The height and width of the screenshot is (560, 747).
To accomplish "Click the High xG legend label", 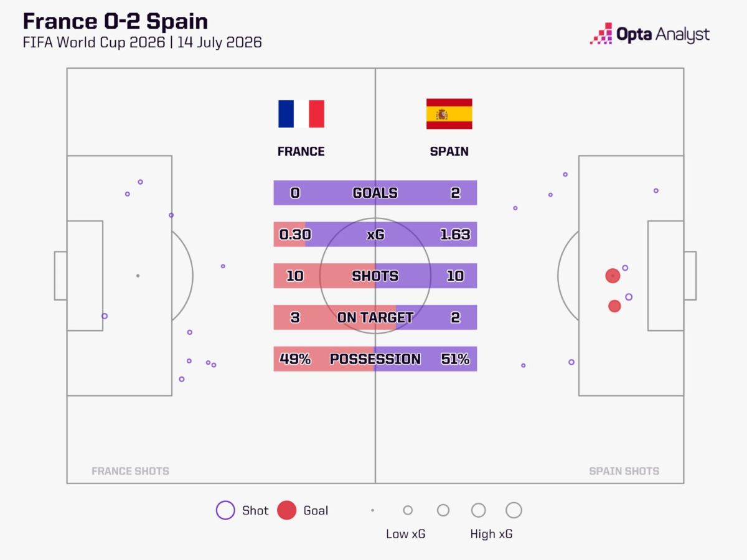I will coord(492,534).
